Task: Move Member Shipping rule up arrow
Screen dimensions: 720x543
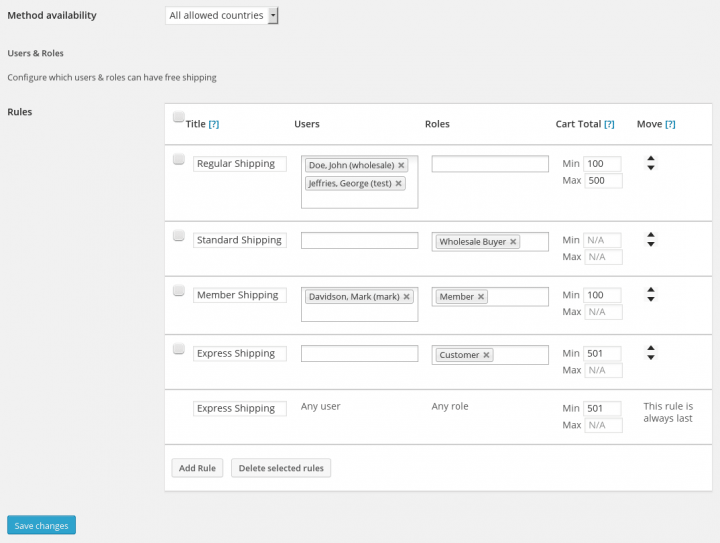Action: pos(651,290)
